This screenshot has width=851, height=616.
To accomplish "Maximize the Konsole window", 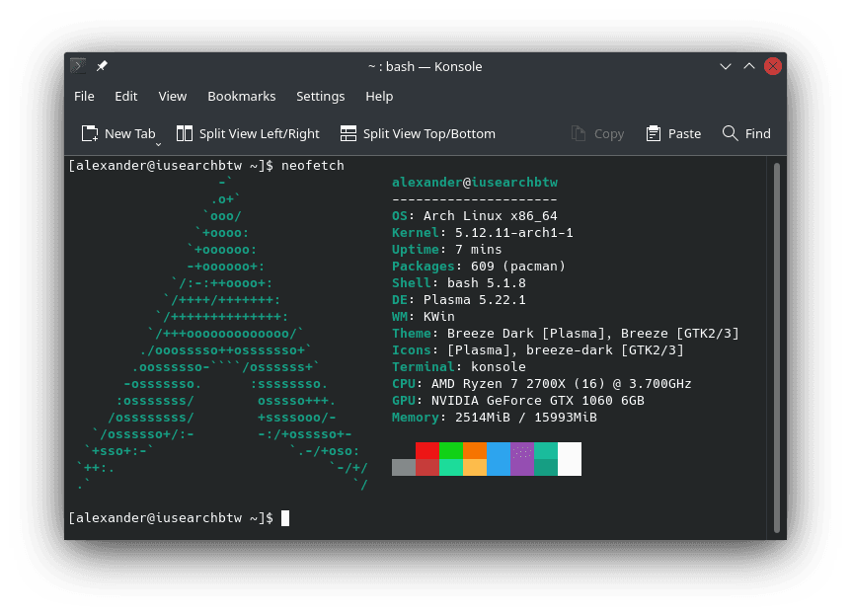I will [749, 66].
